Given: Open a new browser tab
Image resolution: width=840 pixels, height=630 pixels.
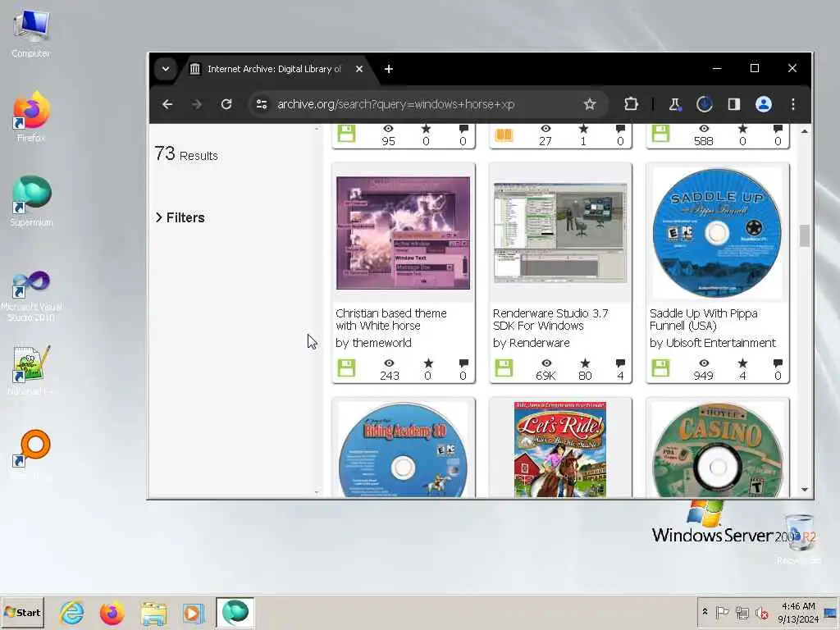Looking at the screenshot, I should (389, 69).
